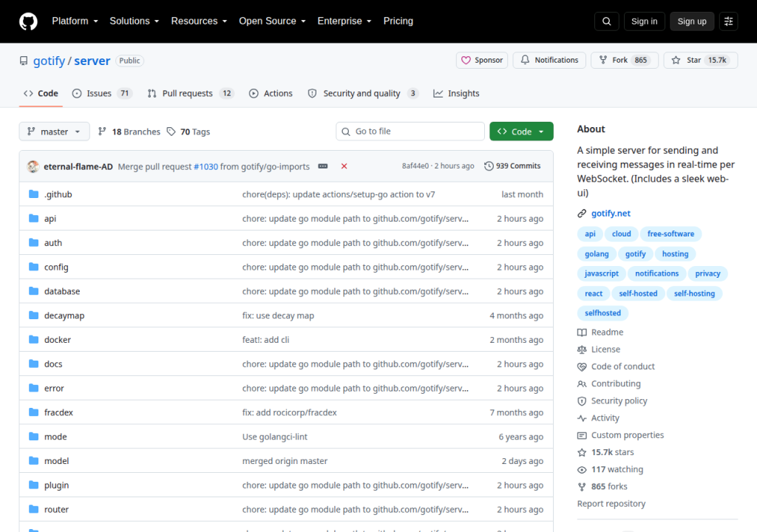Open the server repository name link
Image resolution: width=757 pixels, height=532 pixels.
coord(92,61)
